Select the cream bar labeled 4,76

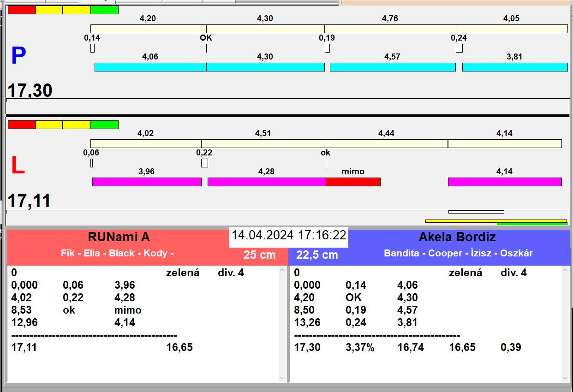click(390, 29)
